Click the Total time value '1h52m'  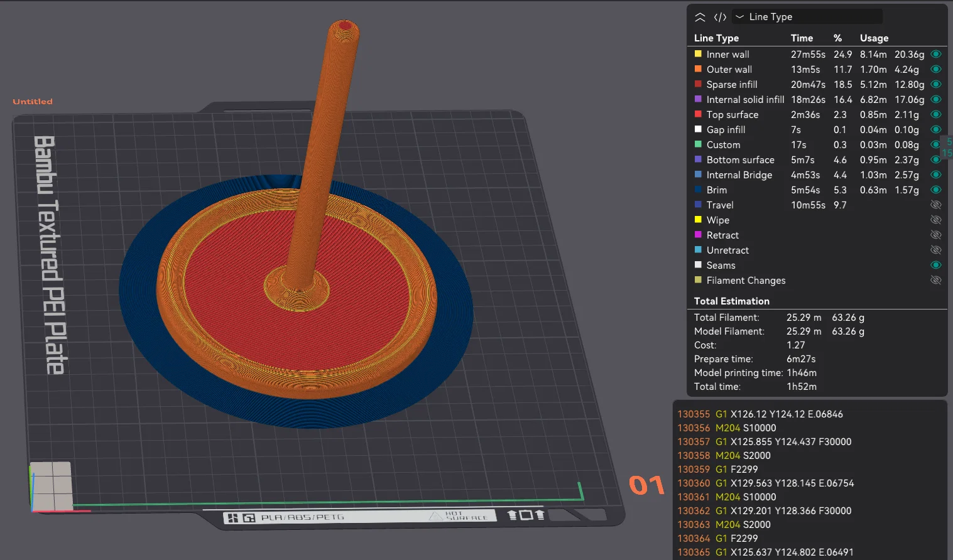tap(802, 387)
